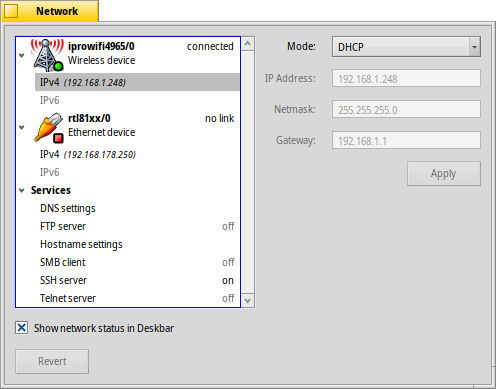Viewport: 496px width, 389px height.
Task: Click the Network window title tab
Action: pos(50,11)
